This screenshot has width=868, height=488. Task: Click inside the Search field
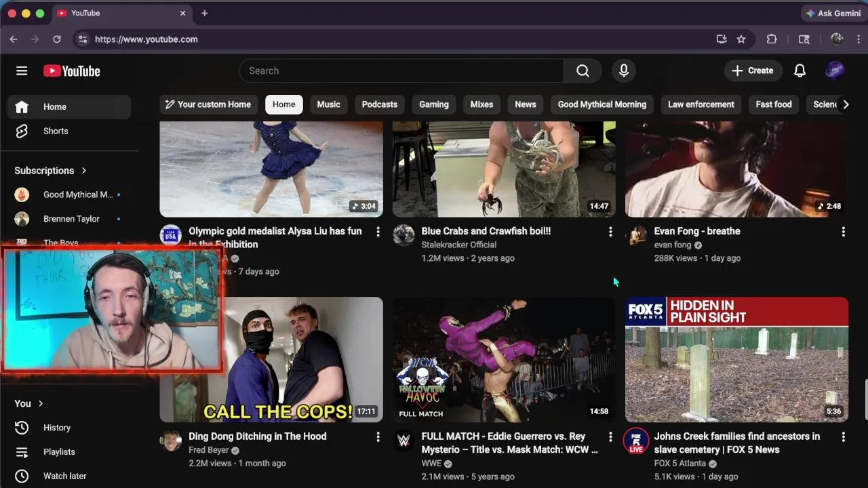(401, 70)
